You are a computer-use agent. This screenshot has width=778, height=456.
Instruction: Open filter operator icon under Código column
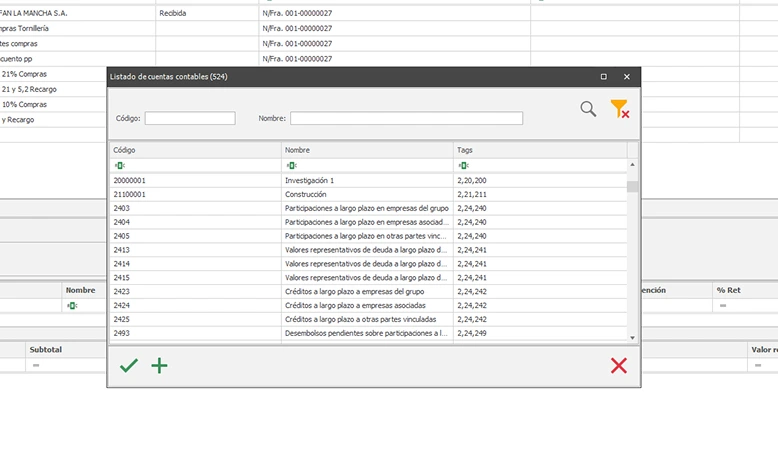(x=119, y=165)
